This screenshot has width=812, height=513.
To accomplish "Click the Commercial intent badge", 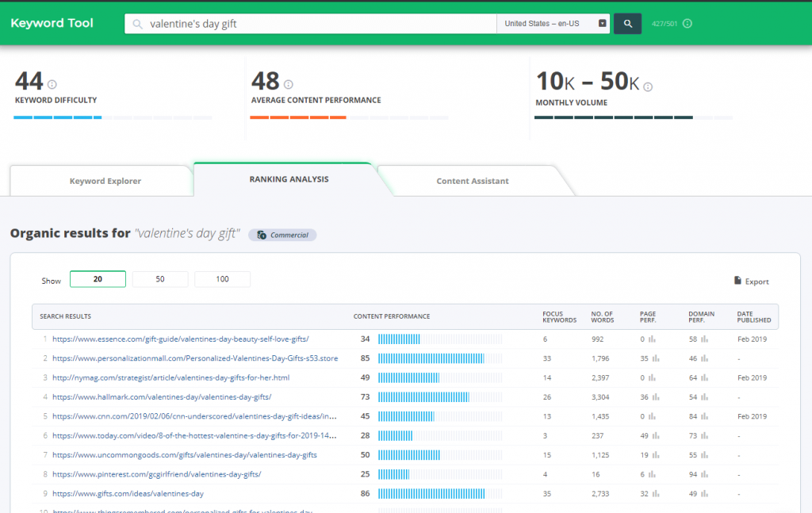I will pos(282,235).
